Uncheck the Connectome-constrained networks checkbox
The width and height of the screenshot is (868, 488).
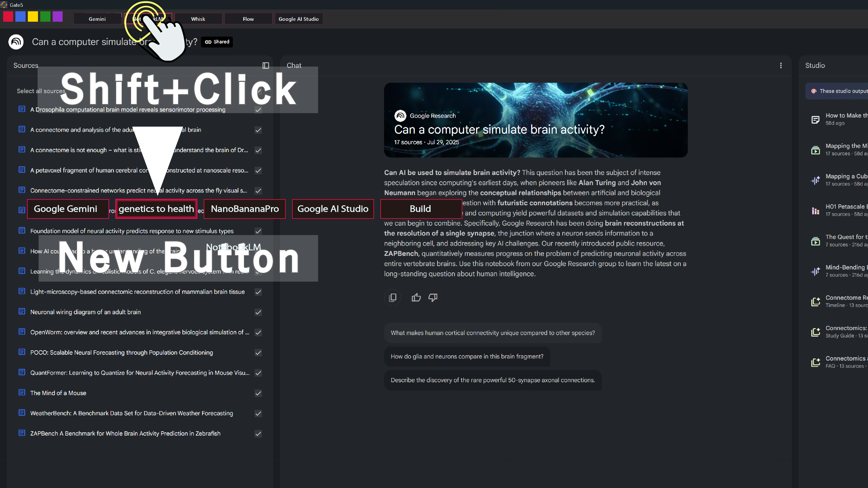(258, 191)
